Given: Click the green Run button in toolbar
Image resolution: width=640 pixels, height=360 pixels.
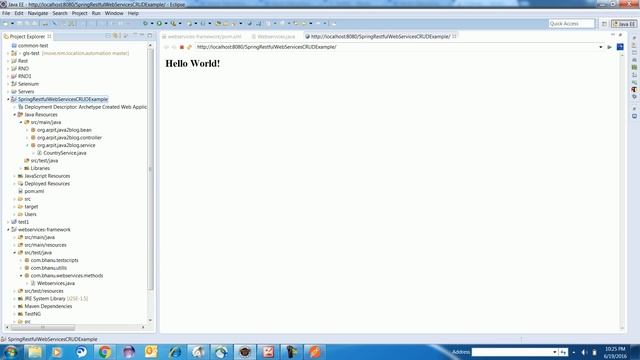Looking at the screenshot, I should coord(159,24).
